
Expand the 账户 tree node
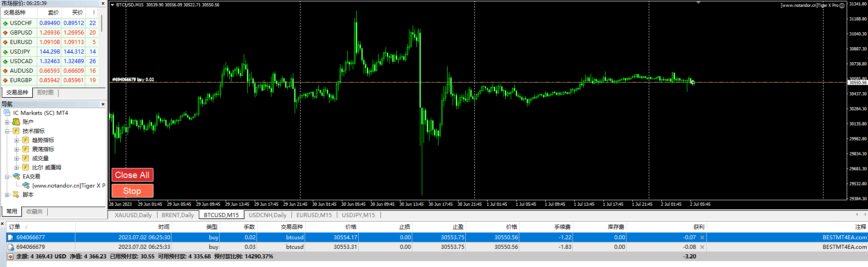[7, 122]
